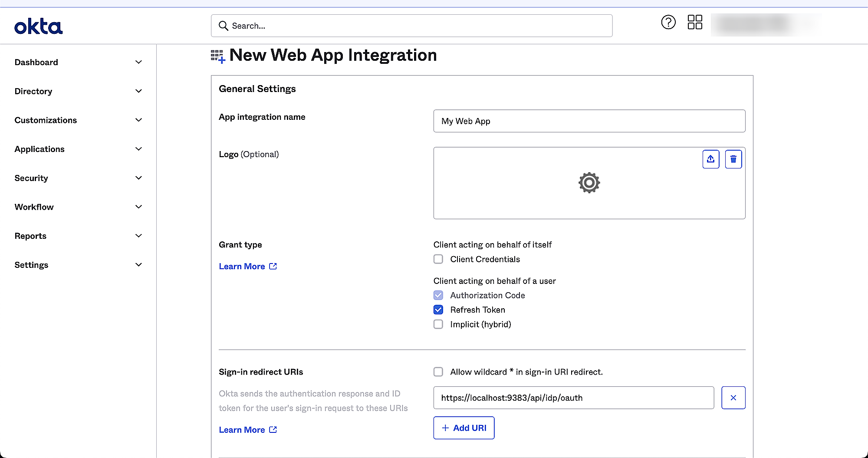
Task: Enable the Client Credentials checkbox
Action: (438, 259)
